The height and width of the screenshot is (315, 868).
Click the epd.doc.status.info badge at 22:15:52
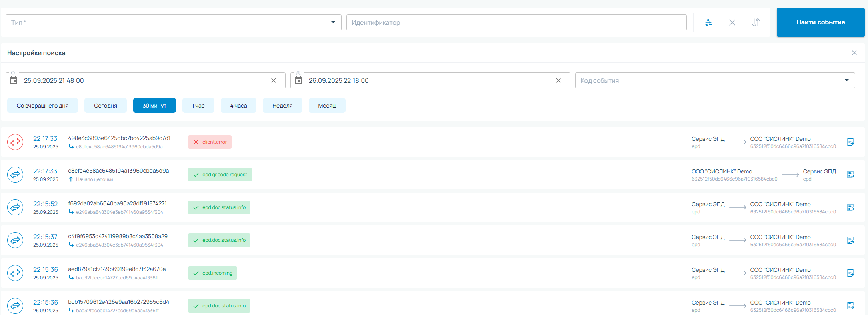[219, 207]
